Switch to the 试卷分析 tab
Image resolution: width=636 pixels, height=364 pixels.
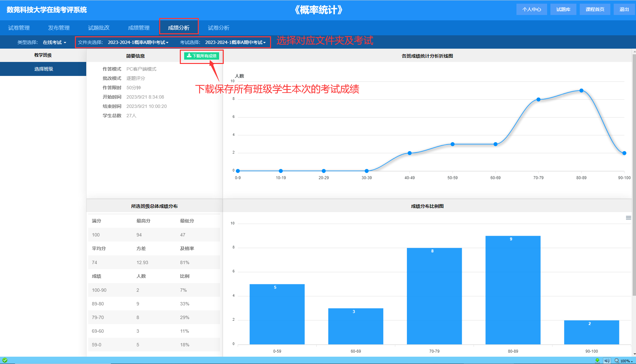click(x=219, y=28)
